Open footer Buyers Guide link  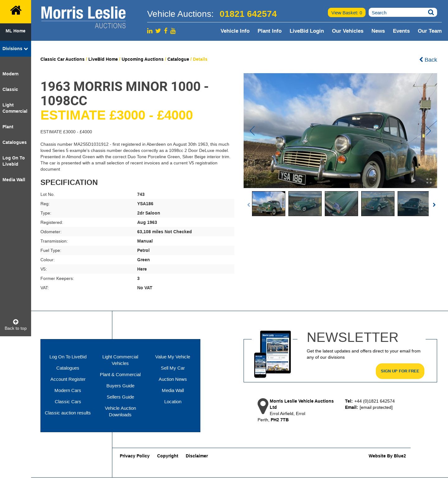point(120,386)
